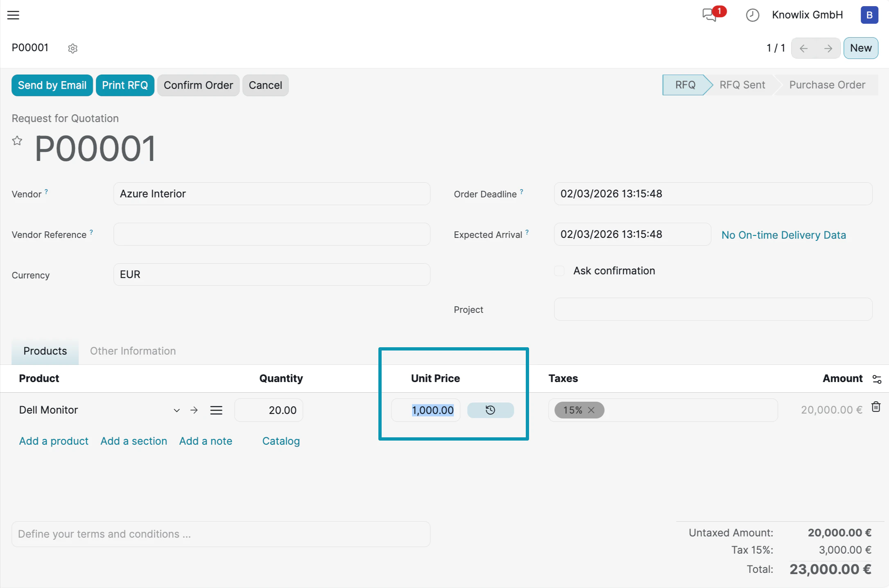Click the Confirm Order button
The image size is (889, 588).
198,85
